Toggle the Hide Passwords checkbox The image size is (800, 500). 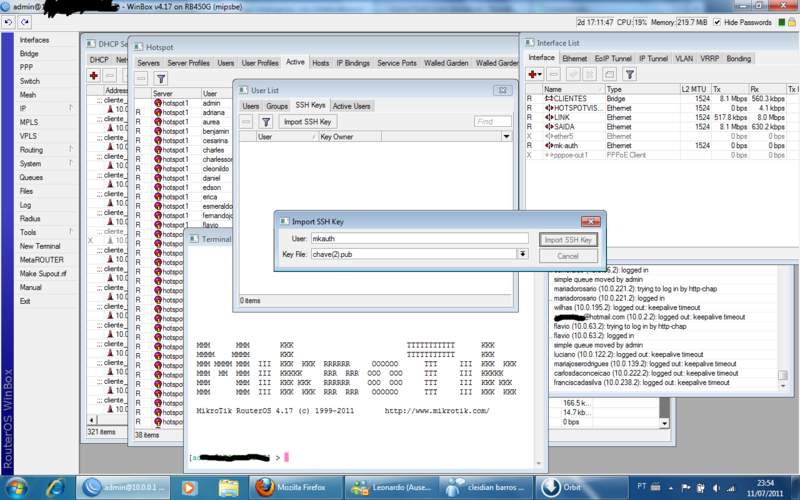click(x=717, y=22)
